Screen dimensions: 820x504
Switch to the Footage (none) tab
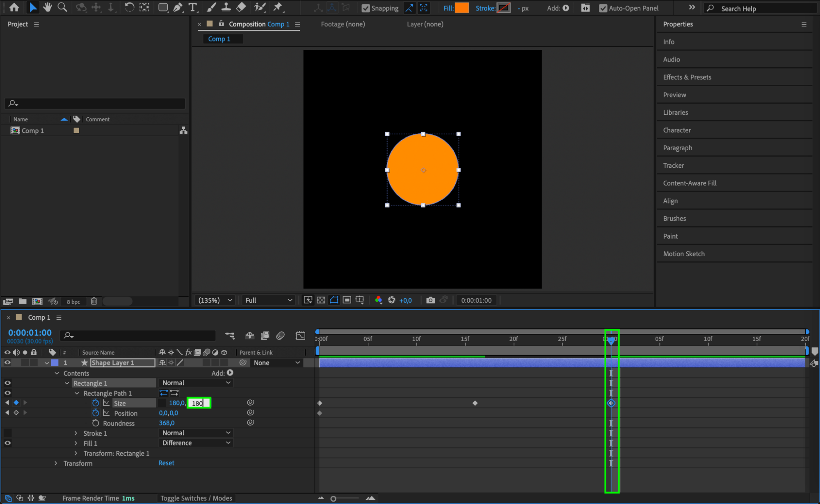343,24
